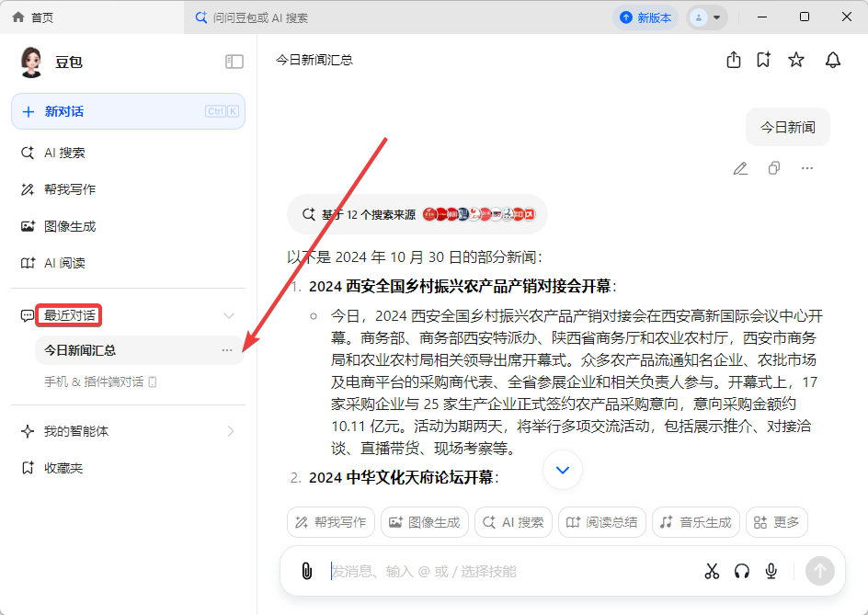Select the AI 搜索 skill chip
The width and height of the screenshot is (868, 615).
coord(513,522)
